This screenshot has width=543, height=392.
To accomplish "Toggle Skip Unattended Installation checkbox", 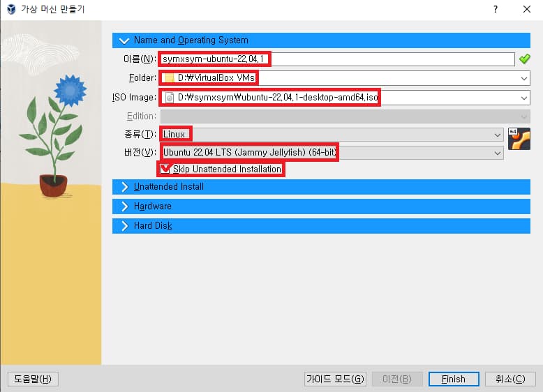I will coord(165,169).
